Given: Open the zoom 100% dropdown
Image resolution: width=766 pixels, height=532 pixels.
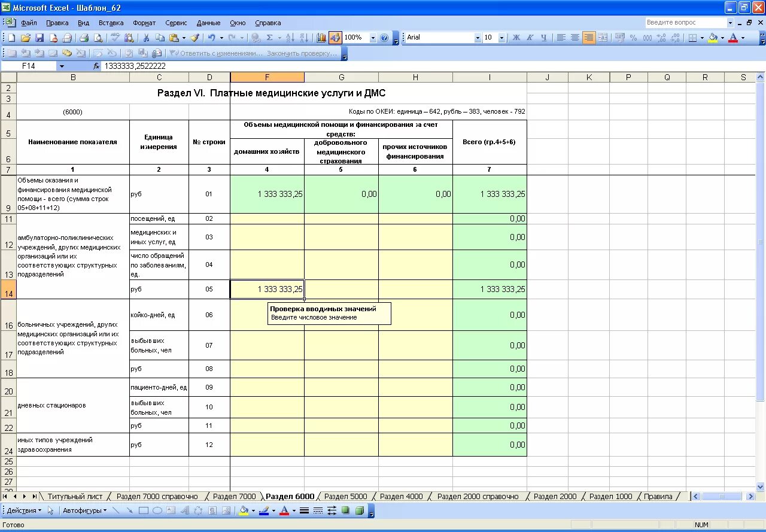Looking at the screenshot, I should click(x=373, y=38).
